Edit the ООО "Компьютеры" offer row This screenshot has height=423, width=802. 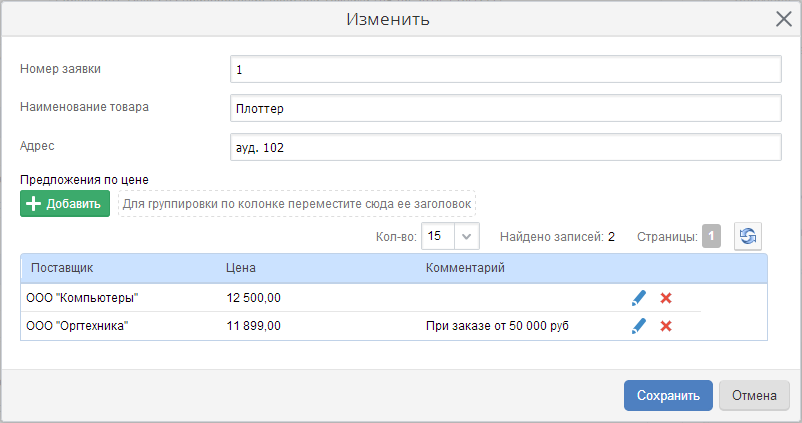pos(639,298)
